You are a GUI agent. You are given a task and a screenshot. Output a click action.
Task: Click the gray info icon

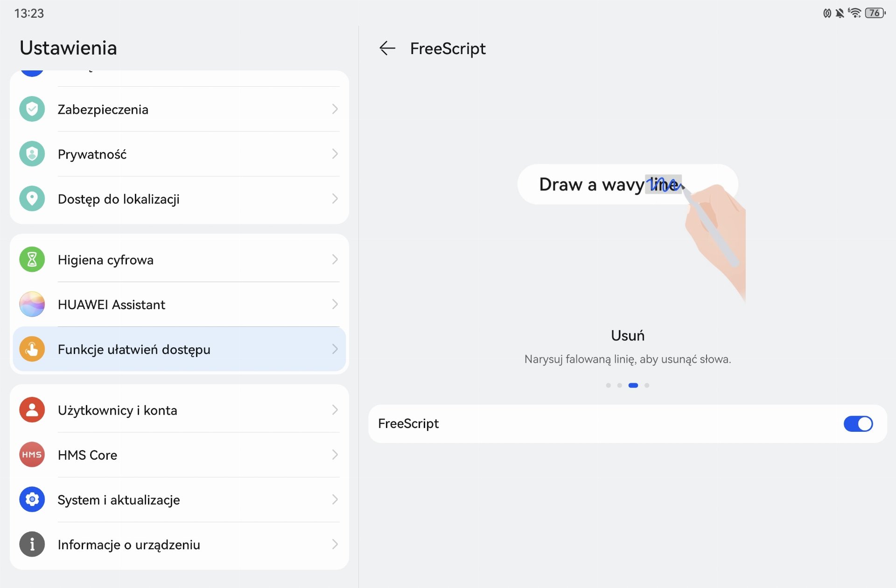(32, 544)
